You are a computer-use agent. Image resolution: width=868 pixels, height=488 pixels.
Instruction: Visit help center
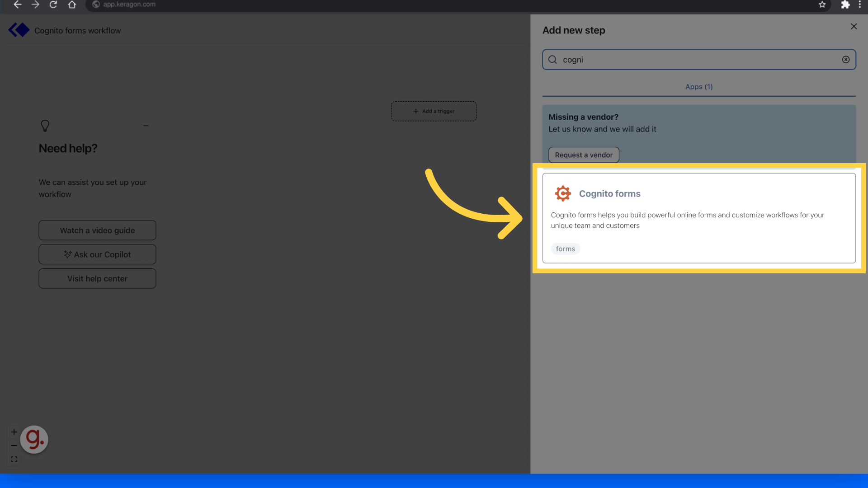(97, 278)
